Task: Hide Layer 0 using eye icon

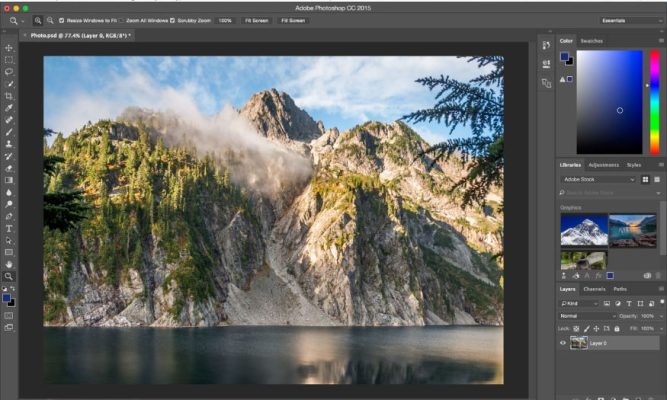Action: pyautogui.click(x=563, y=343)
